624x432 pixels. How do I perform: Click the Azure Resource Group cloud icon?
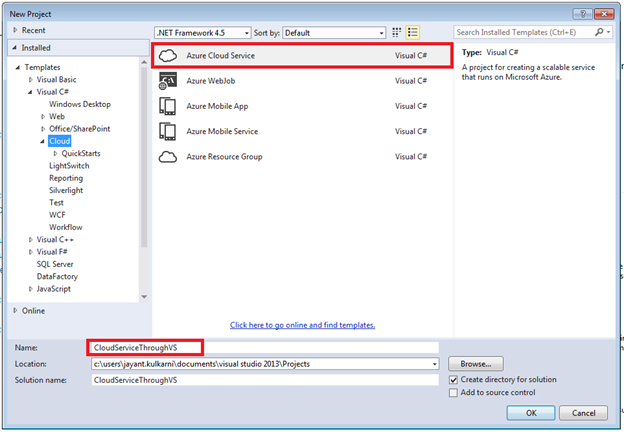click(168, 157)
